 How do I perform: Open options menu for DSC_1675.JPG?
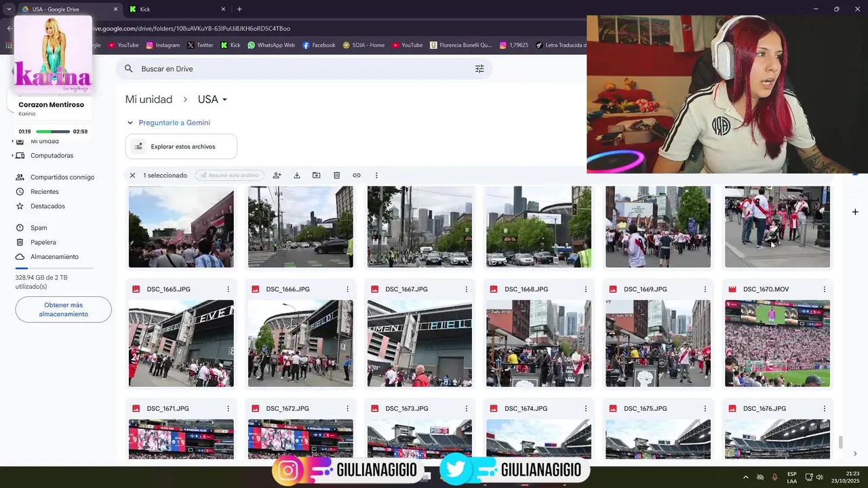(x=705, y=409)
